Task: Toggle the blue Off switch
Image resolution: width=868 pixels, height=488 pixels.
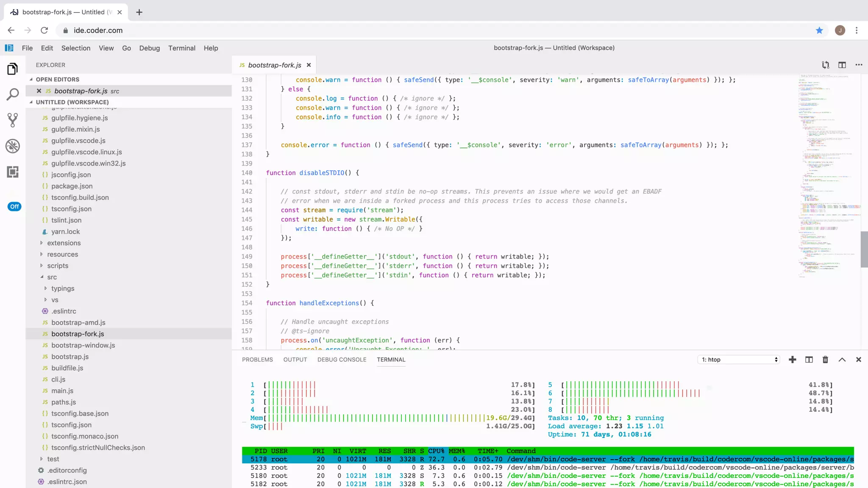Action: point(14,206)
